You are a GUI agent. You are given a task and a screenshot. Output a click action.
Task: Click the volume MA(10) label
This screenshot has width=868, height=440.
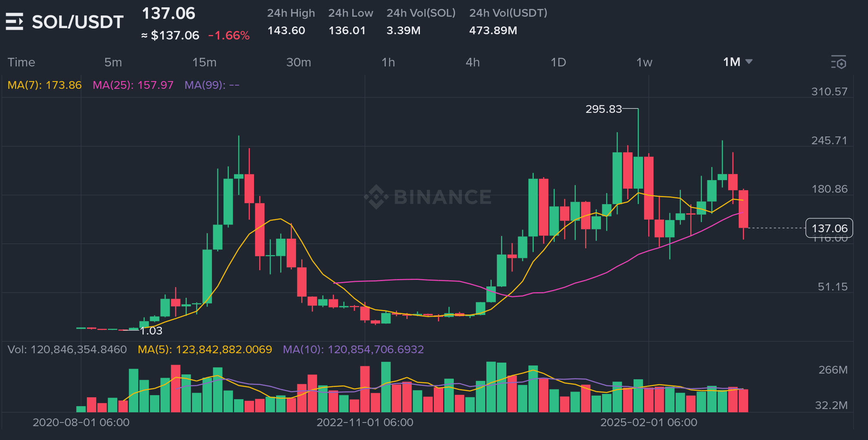coord(353,350)
